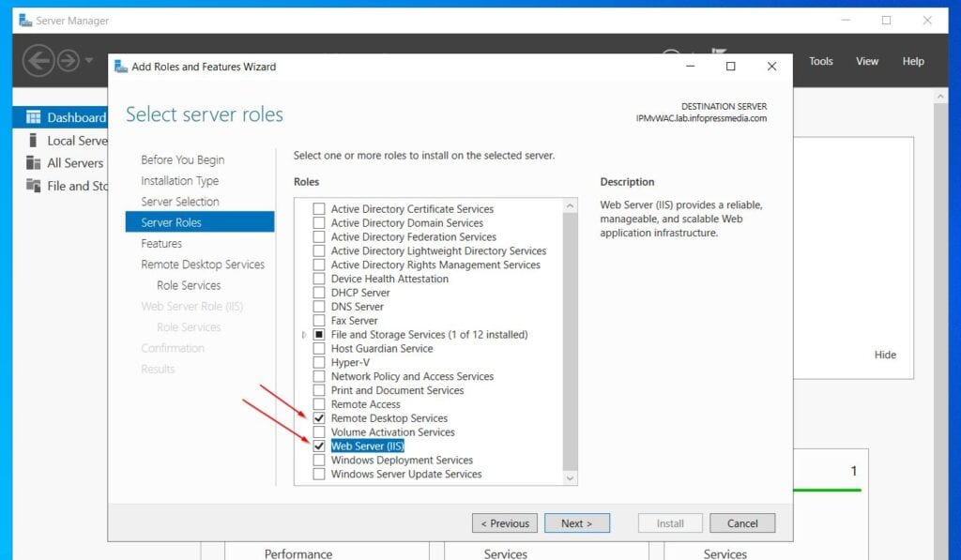Check Active Directory Domain Services
The width and height of the screenshot is (961, 560).
tap(319, 223)
